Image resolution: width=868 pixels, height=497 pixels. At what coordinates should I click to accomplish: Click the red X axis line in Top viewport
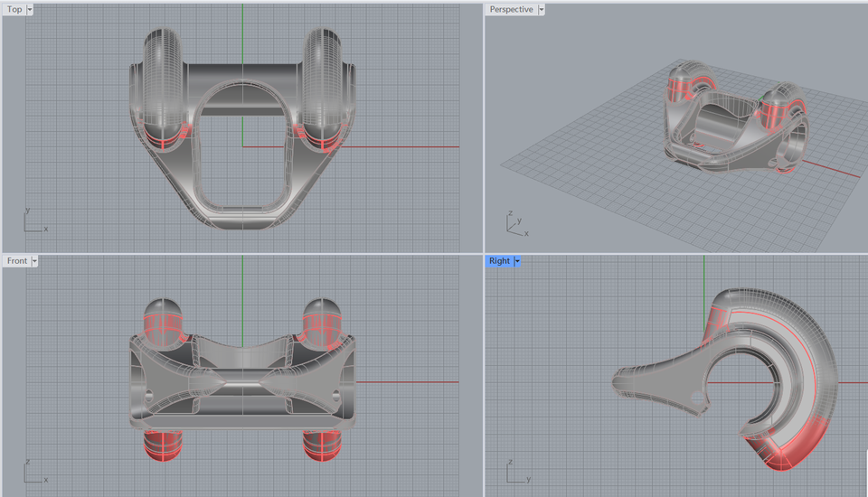(407, 146)
